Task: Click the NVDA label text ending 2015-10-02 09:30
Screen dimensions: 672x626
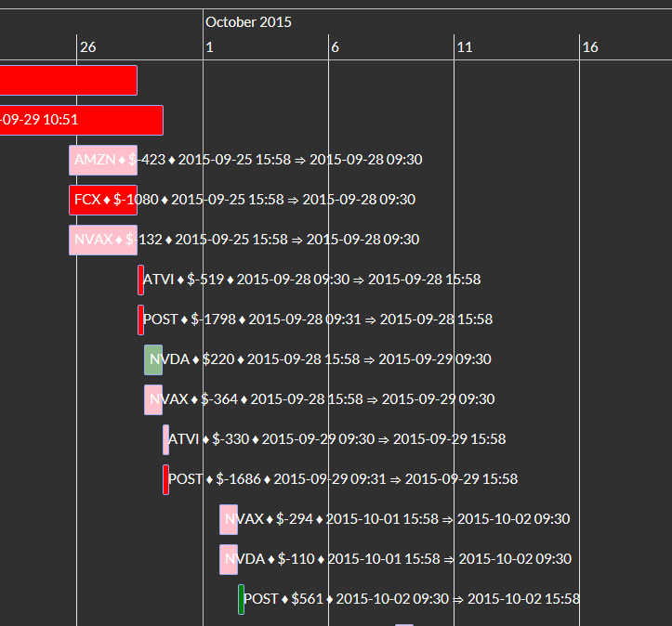Action: pos(398,559)
